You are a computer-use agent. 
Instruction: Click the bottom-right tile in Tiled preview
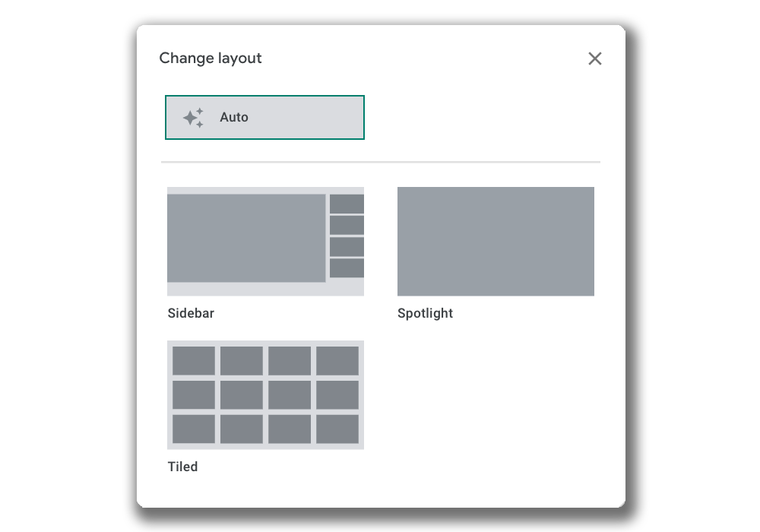click(x=337, y=429)
